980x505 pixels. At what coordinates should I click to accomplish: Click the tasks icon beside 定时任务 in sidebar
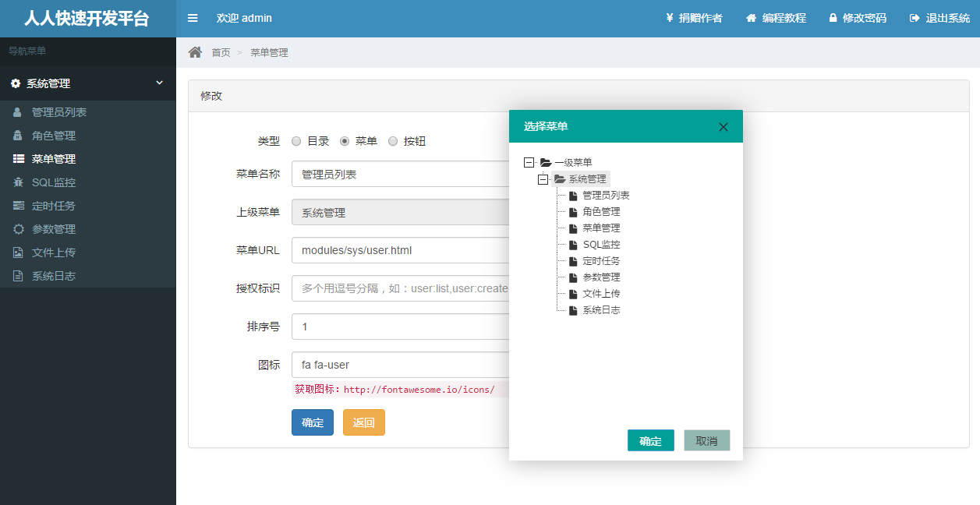click(18, 206)
